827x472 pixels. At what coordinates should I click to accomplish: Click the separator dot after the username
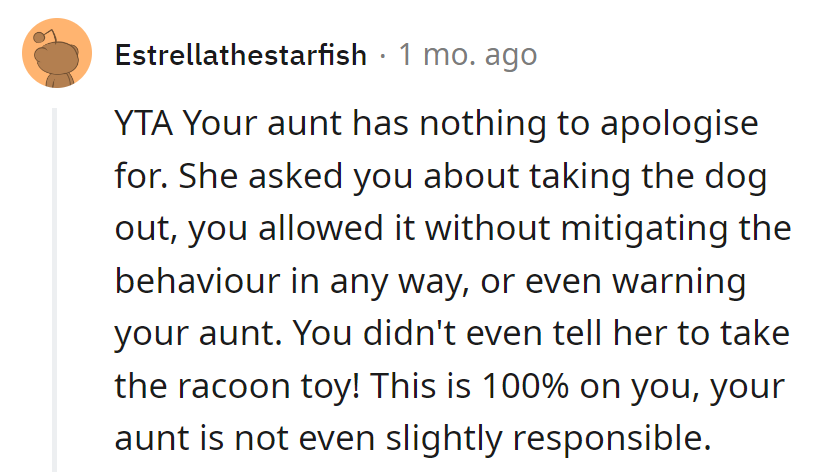click(383, 55)
